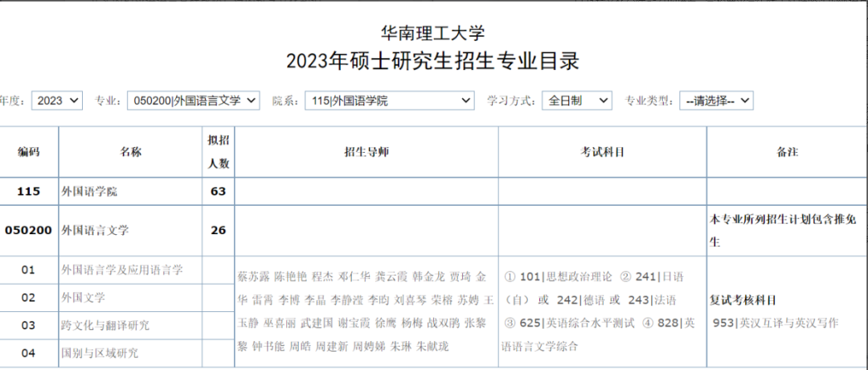The image size is (868, 370).
Task: Click the 备注 column header
Action: click(787, 152)
